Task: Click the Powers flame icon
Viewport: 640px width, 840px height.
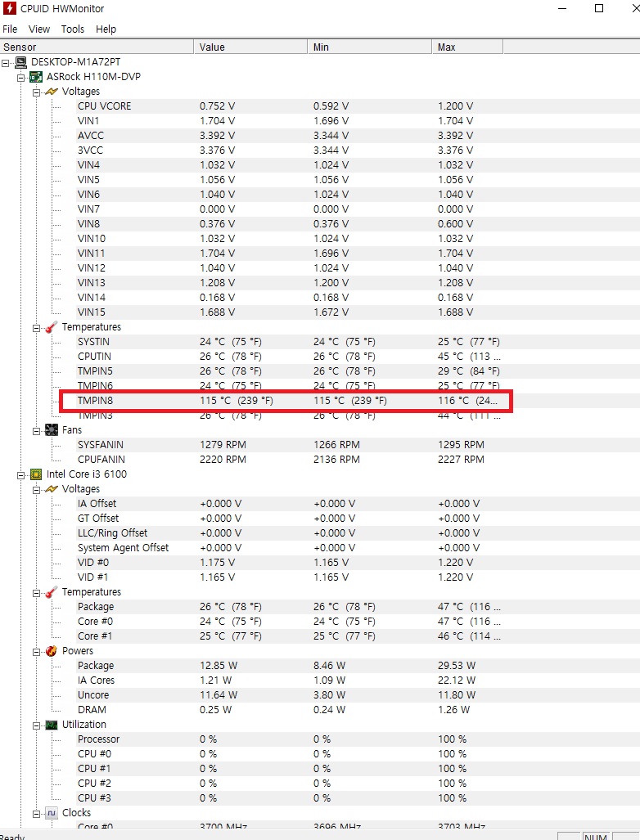Action: (52, 651)
